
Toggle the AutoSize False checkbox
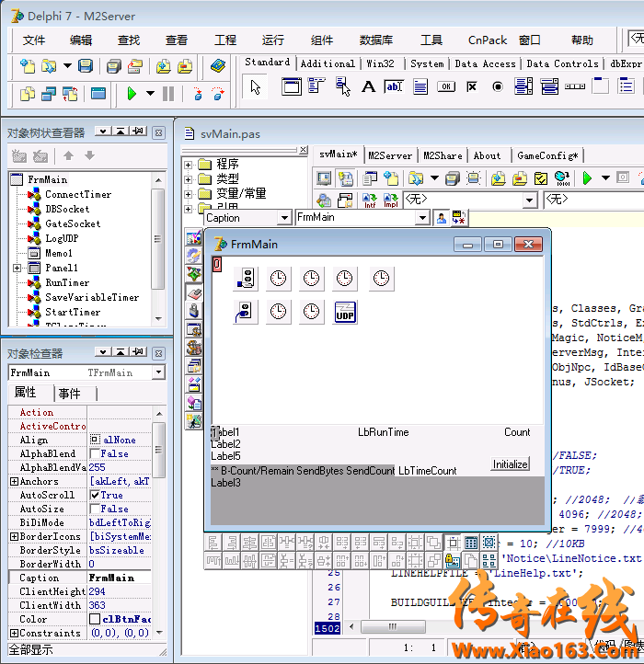[95, 509]
